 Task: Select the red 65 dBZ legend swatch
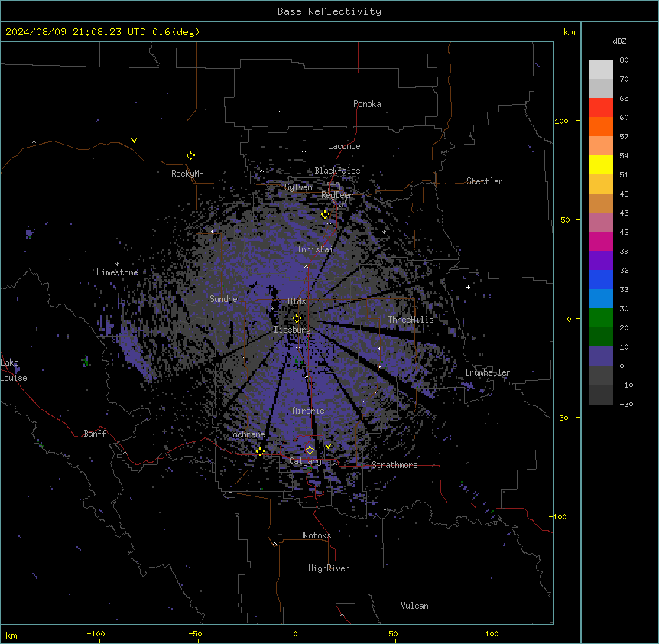click(601, 108)
